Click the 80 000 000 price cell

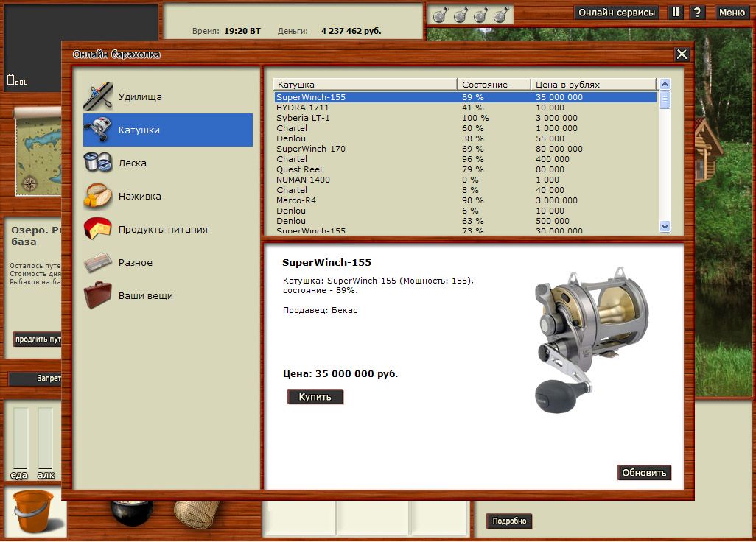point(559,149)
